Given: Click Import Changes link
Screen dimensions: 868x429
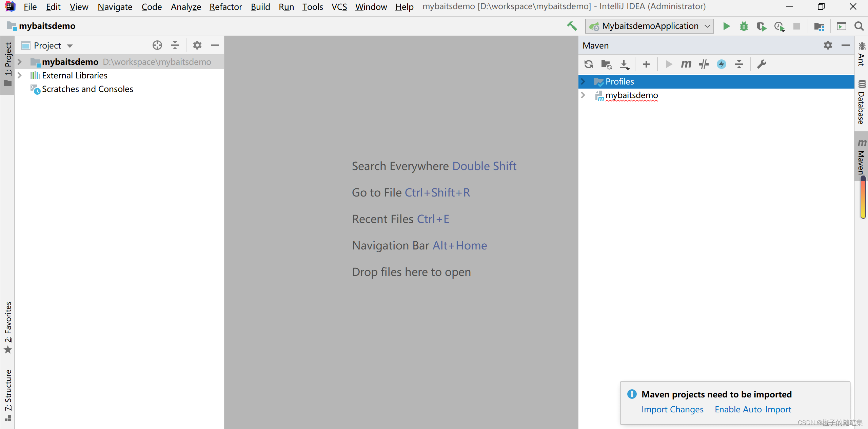Looking at the screenshot, I should (672, 409).
